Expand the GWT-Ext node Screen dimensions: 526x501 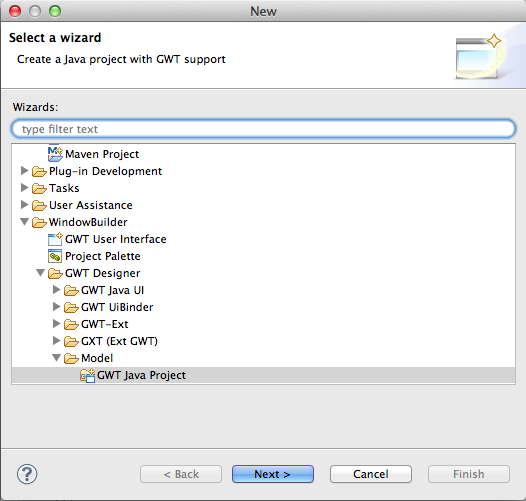click(x=56, y=324)
